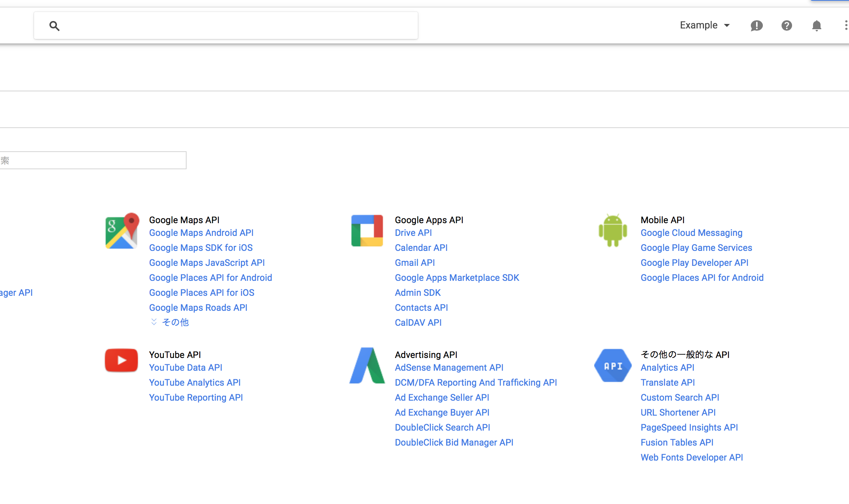The width and height of the screenshot is (849, 504).
Task: Click the help question mark icon
Action: click(787, 25)
